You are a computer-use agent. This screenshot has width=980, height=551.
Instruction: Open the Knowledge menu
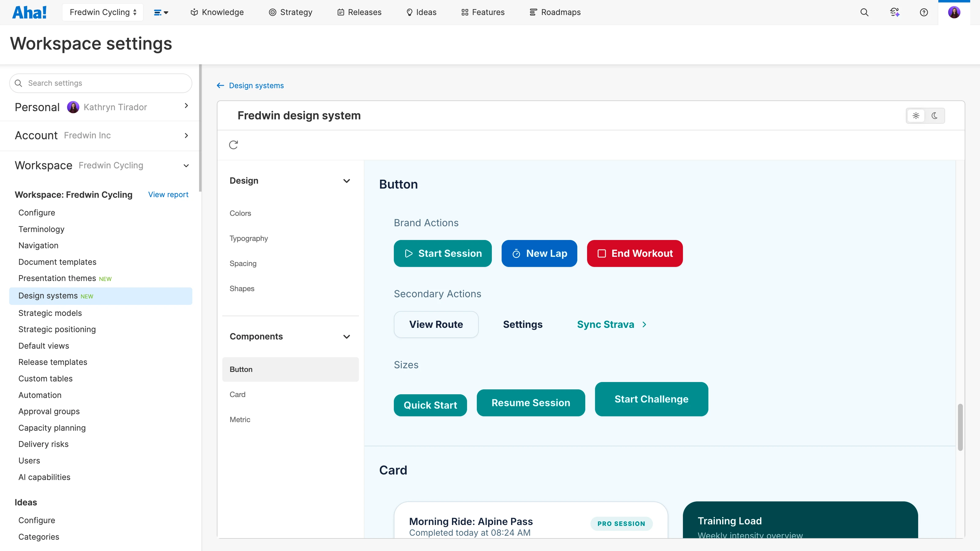(217, 12)
